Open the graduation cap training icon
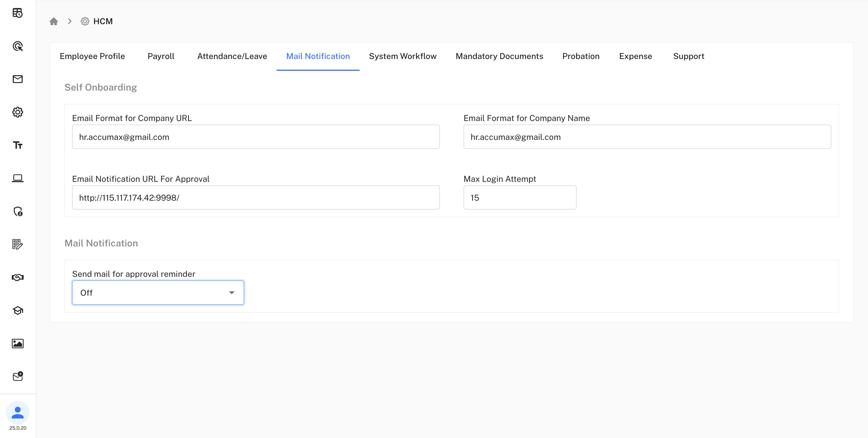Screen dimensions: 868x438 pyautogui.click(x=17, y=310)
